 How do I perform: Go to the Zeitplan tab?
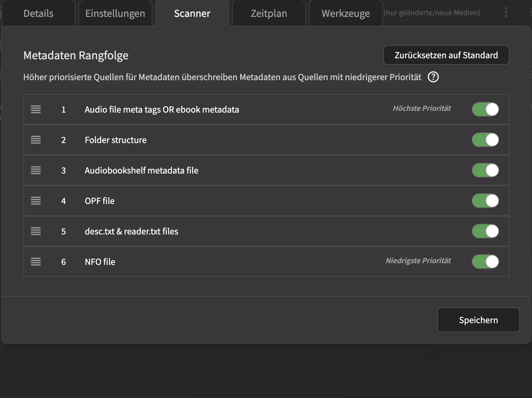269,14
